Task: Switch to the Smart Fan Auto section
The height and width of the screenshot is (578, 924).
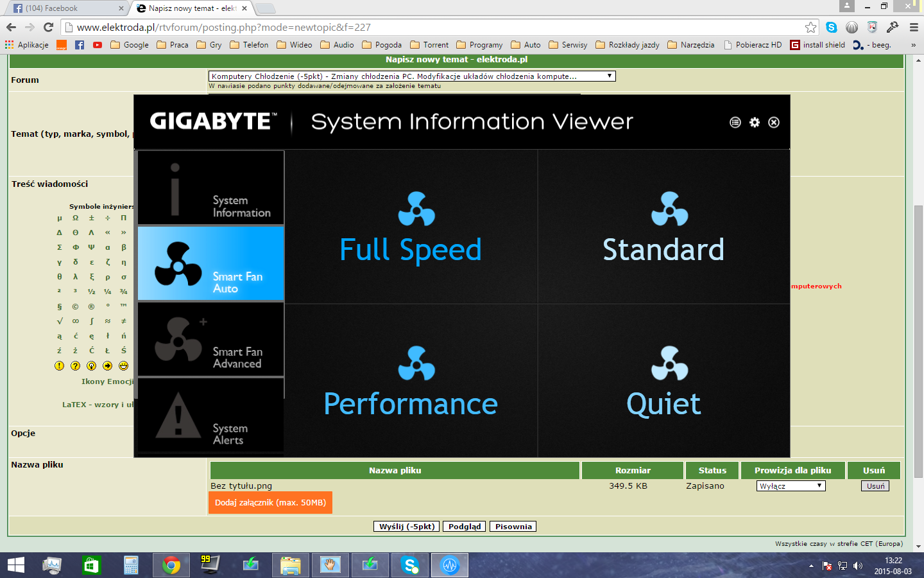Action: pos(210,263)
